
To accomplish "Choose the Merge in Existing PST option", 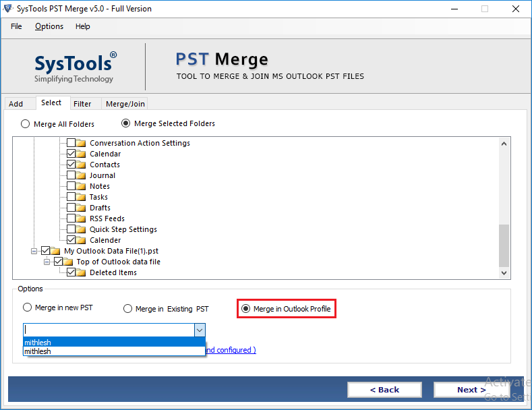I will (127, 309).
